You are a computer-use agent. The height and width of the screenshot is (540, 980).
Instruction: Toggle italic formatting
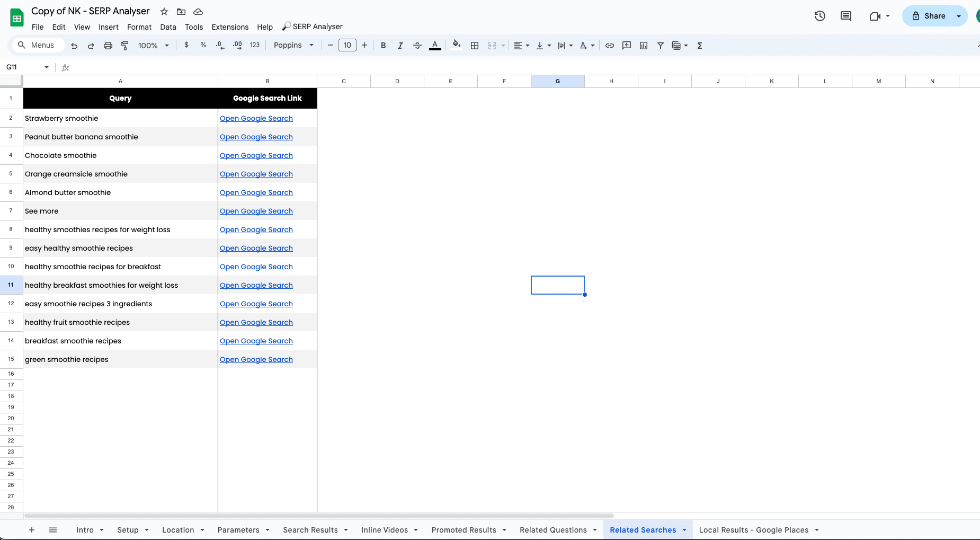400,45
